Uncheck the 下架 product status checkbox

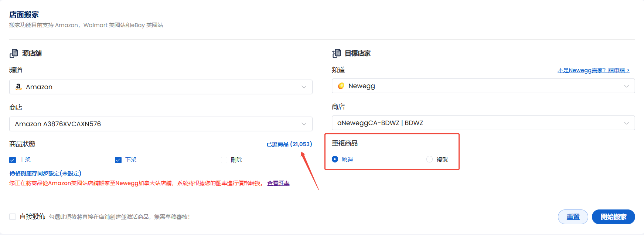(x=118, y=160)
